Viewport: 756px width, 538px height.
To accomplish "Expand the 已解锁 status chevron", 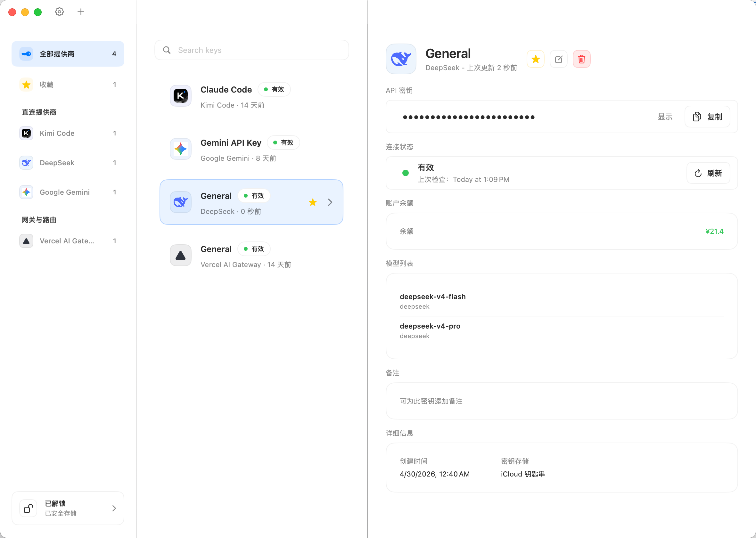I will [x=114, y=508].
